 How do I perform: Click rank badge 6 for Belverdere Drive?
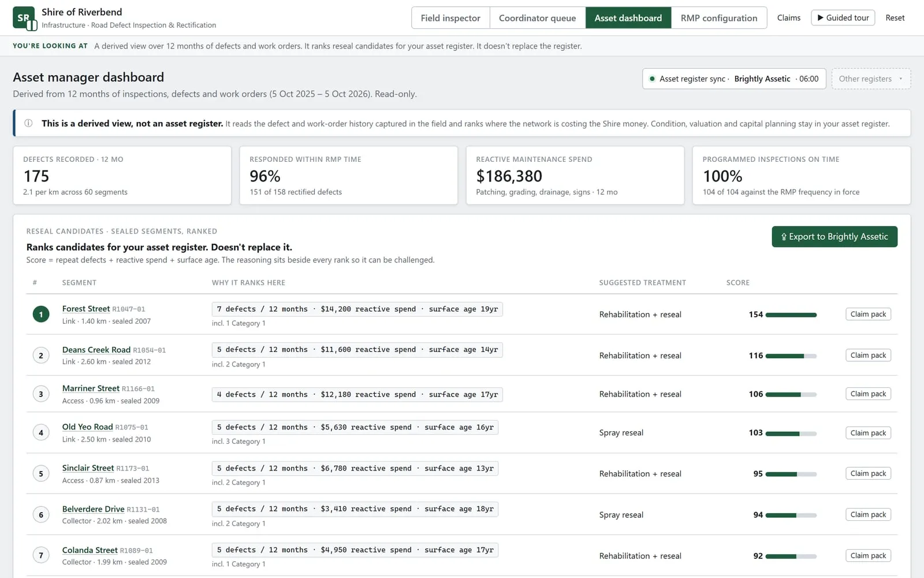[x=40, y=515]
